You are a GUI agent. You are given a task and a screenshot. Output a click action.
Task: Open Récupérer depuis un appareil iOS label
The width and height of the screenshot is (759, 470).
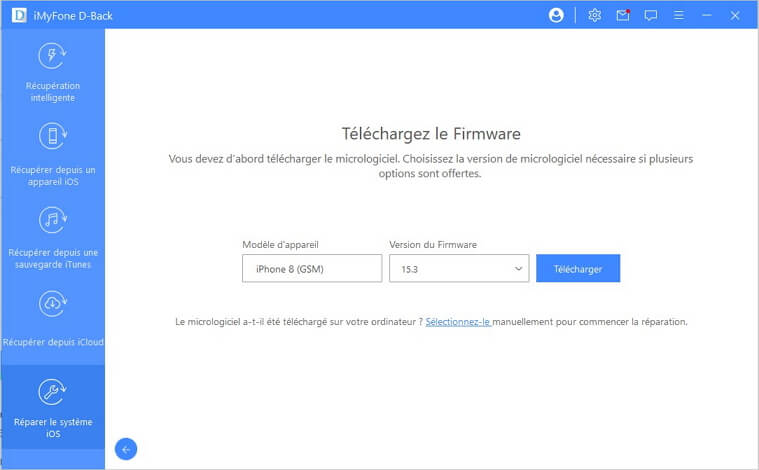tap(53, 176)
